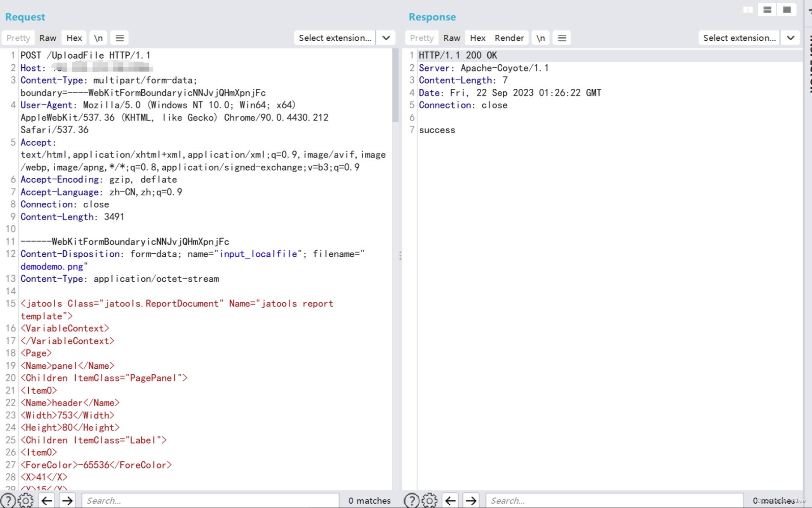Switch Request view to Raw tab

48,38
